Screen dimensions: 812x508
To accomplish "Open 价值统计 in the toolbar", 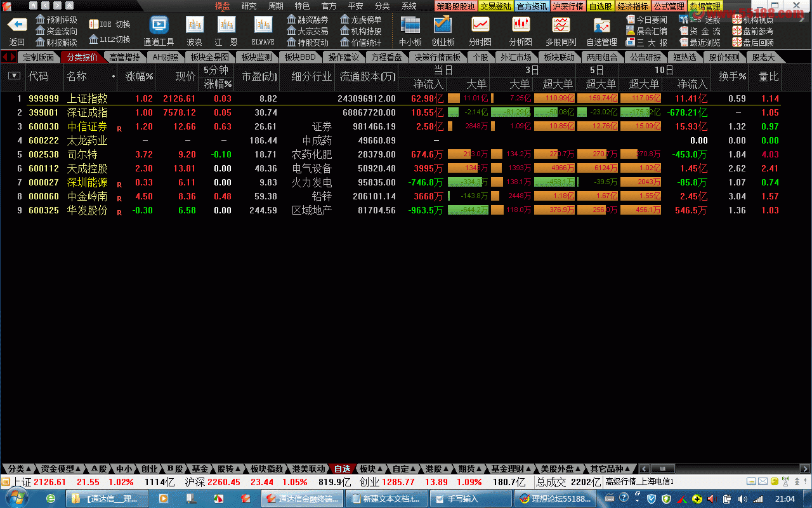I will pyautogui.click(x=361, y=43).
